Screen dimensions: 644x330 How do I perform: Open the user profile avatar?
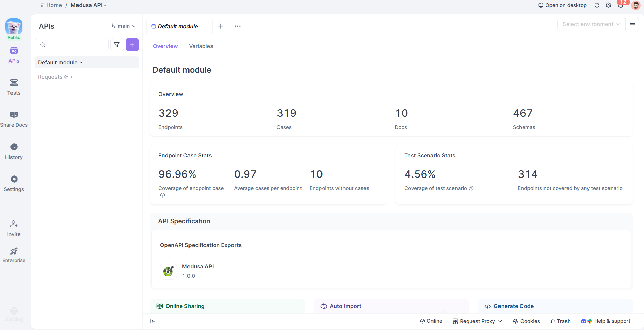pos(636,5)
